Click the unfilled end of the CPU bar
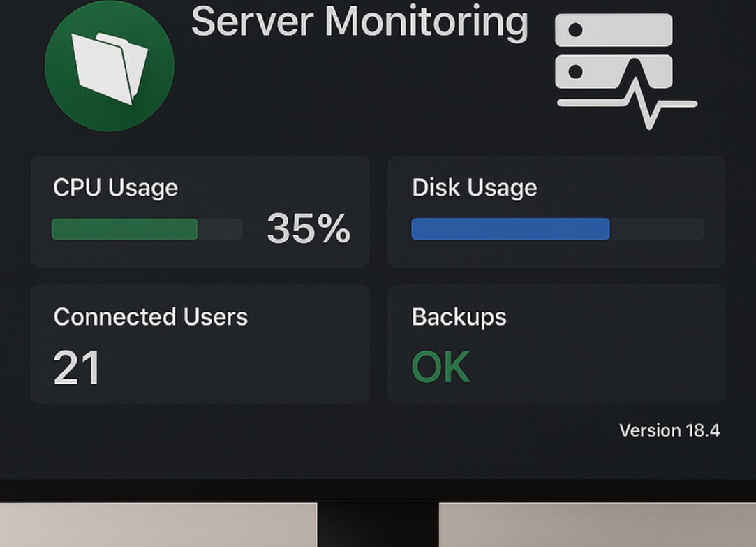 (221, 229)
